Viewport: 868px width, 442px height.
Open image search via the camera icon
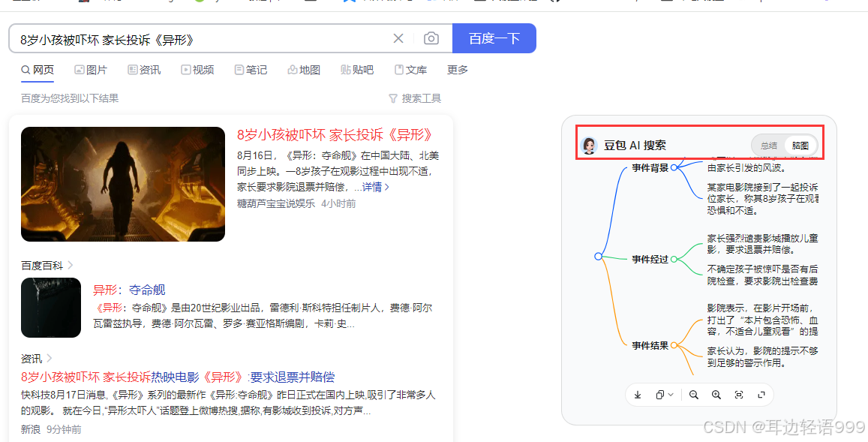(431, 38)
